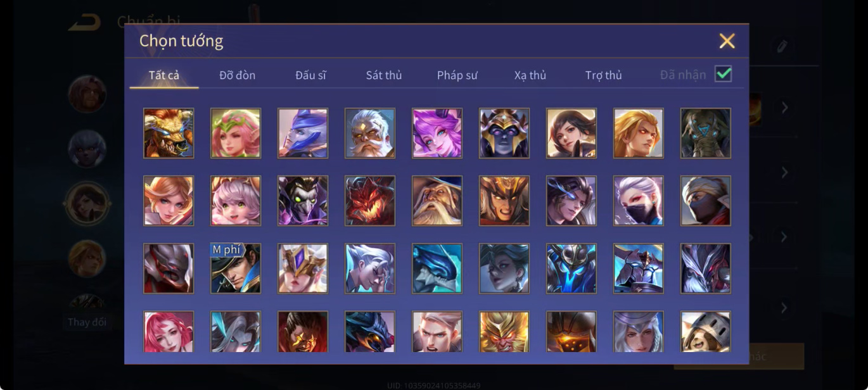This screenshot has width=868, height=390.
Task: Select the blue shark creature hero
Action: (x=437, y=268)
